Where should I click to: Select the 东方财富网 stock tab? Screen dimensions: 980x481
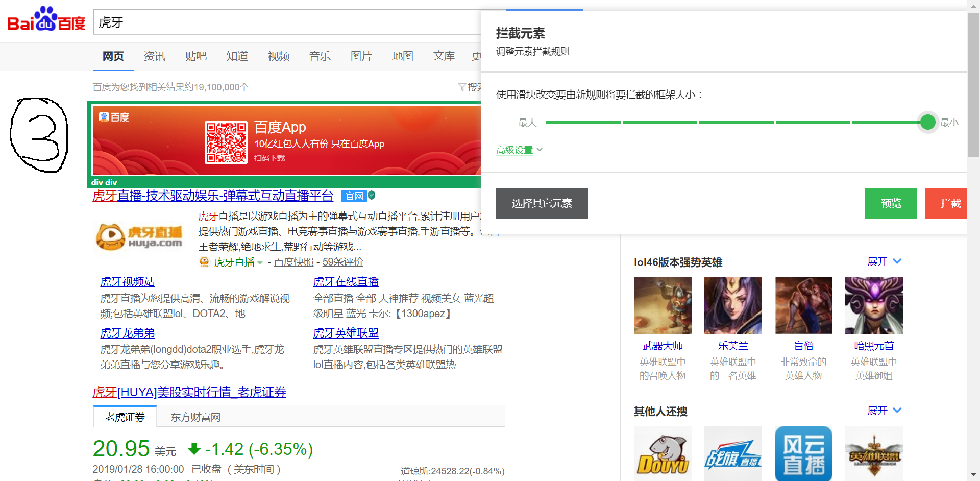(x=195, y=417)
